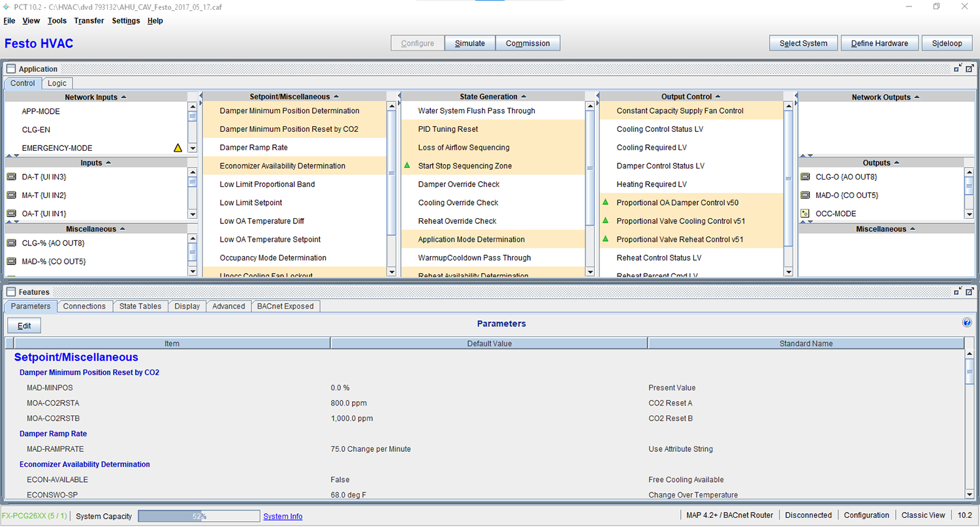
Task: Switch to Simulate mode
Action: coord(469,44)
